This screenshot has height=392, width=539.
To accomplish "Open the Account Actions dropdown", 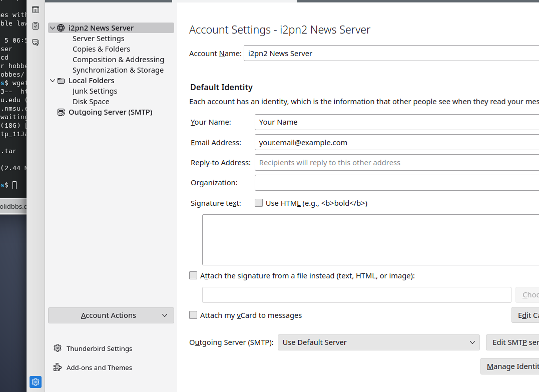I will (111, 315).
